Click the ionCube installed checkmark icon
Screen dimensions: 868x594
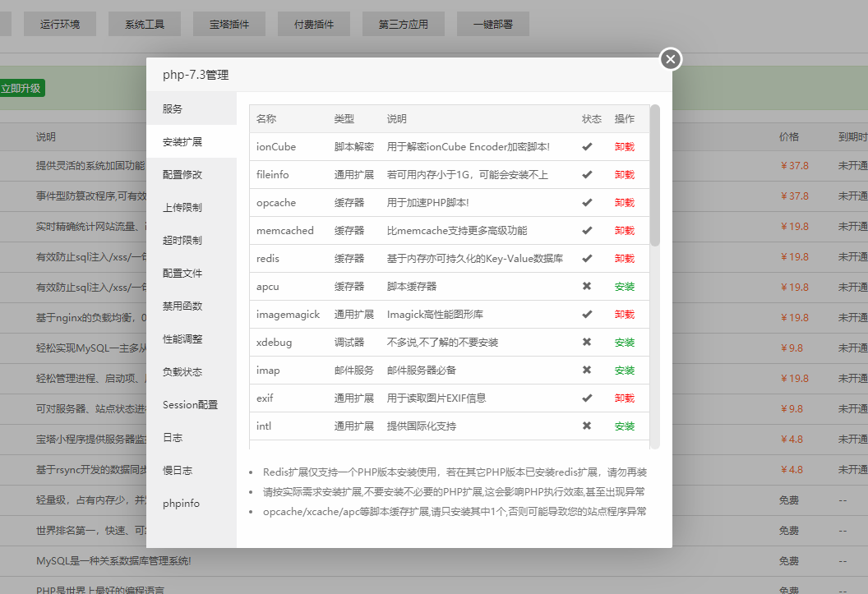[587, 146]
